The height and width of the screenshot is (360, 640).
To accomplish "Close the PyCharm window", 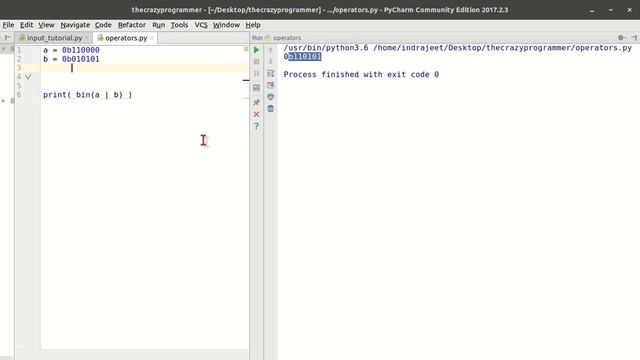I will pos(629,10).
